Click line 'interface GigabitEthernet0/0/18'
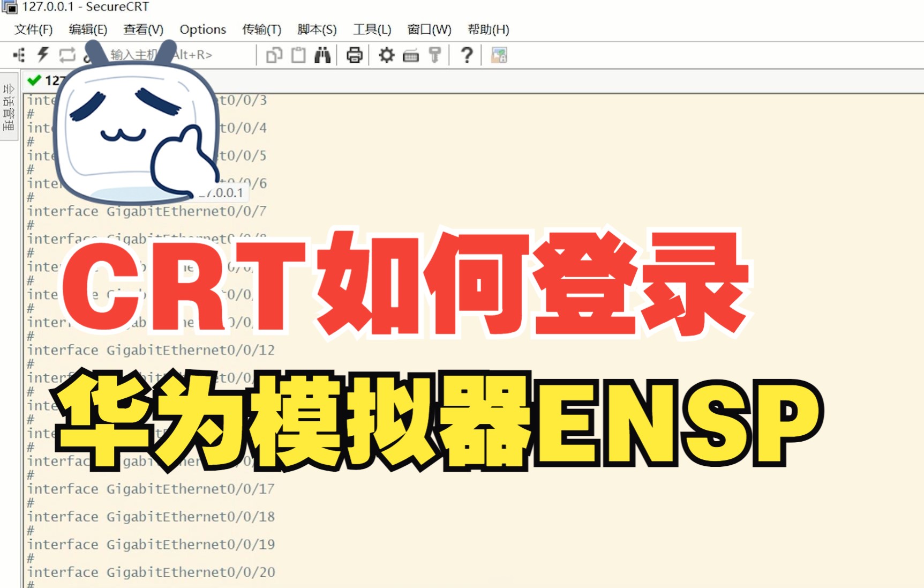Image resolution: width=924 pixels, height=588 pixels. [x=151, y=517]
